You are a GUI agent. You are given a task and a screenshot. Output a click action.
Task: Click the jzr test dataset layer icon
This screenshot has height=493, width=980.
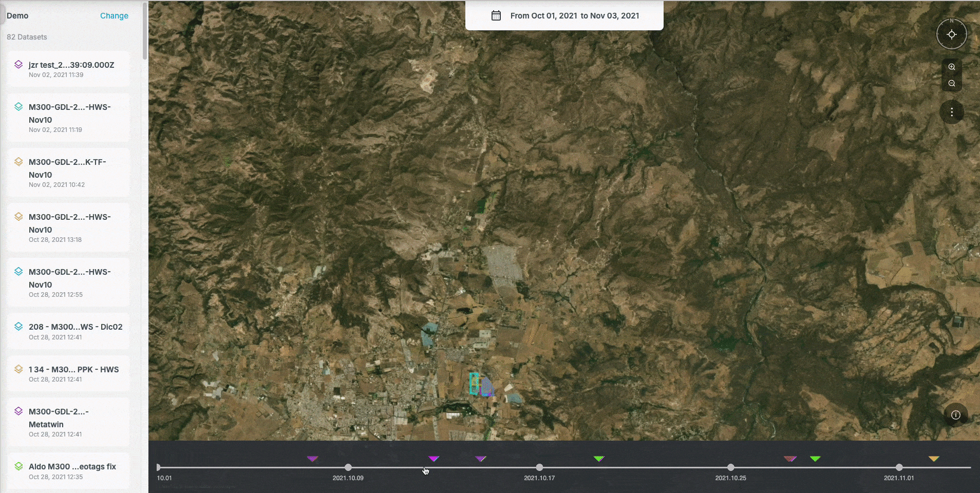point(18,65)
